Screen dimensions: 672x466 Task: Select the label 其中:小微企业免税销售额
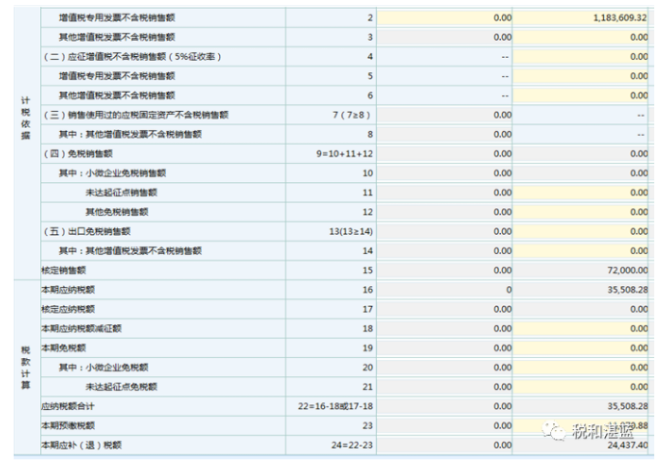point(112,173)
